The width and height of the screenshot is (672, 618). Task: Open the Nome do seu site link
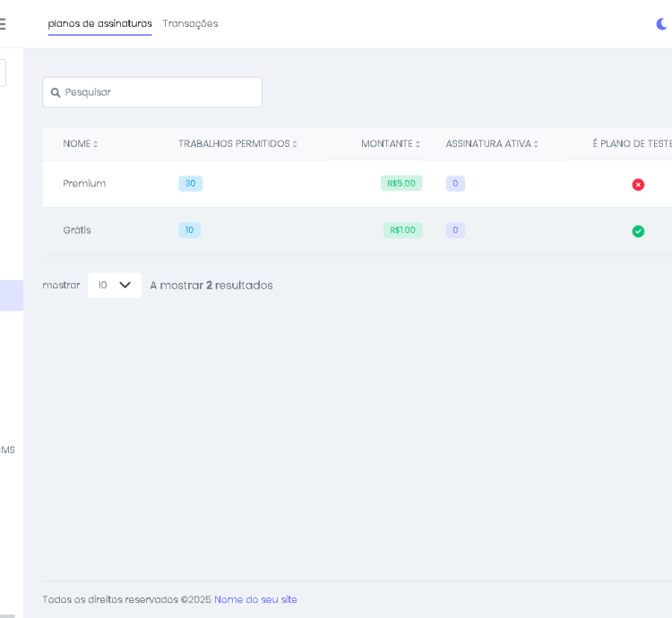(255, 599)
